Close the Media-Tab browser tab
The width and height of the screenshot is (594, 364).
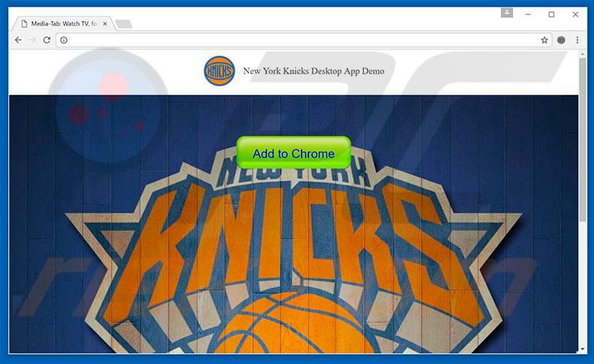(x=105, y=23)
